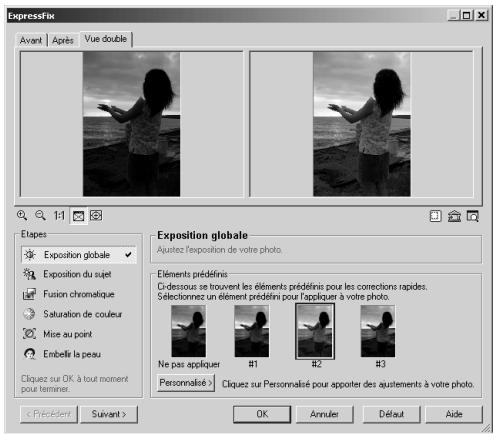Select the Exposition globale step label
Viewport: 493px width, 434px height.
[x=77, y=255]
